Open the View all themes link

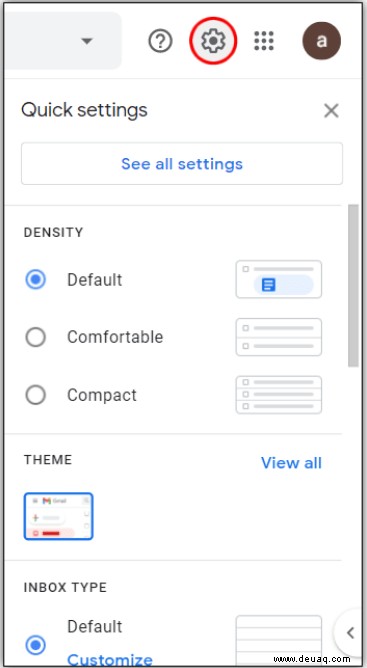292,463
